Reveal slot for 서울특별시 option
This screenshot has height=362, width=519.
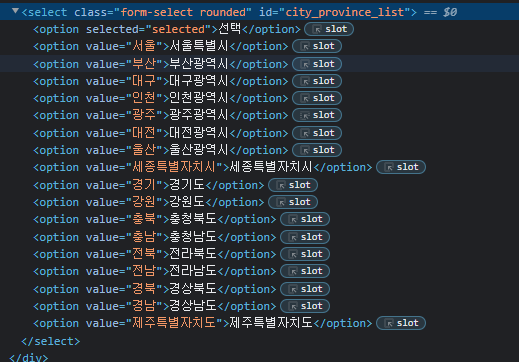(x=317, y=46)
